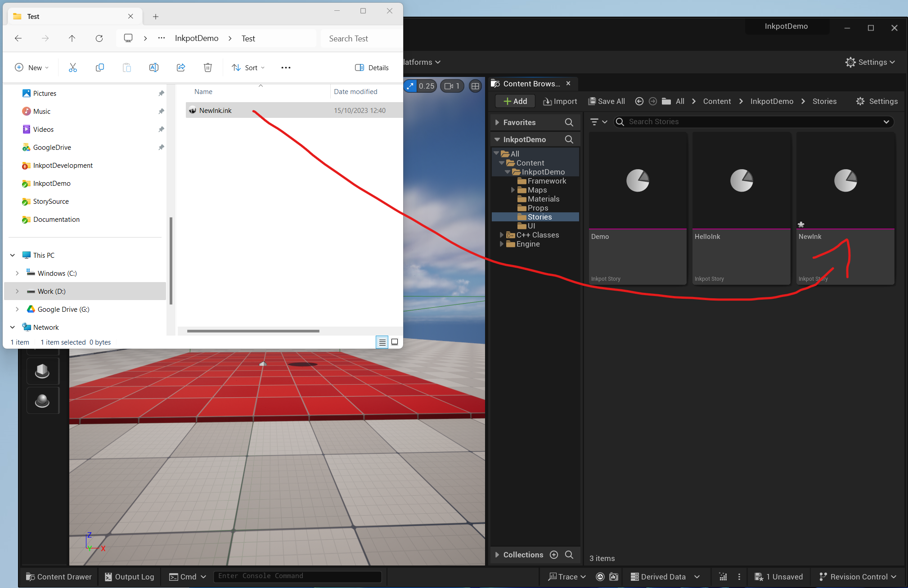The height and width of the screenshot is (588, 908).
Task: Switch Explorer to large thumbnails view
Action: pyautogui.click(x=395, y=342)
